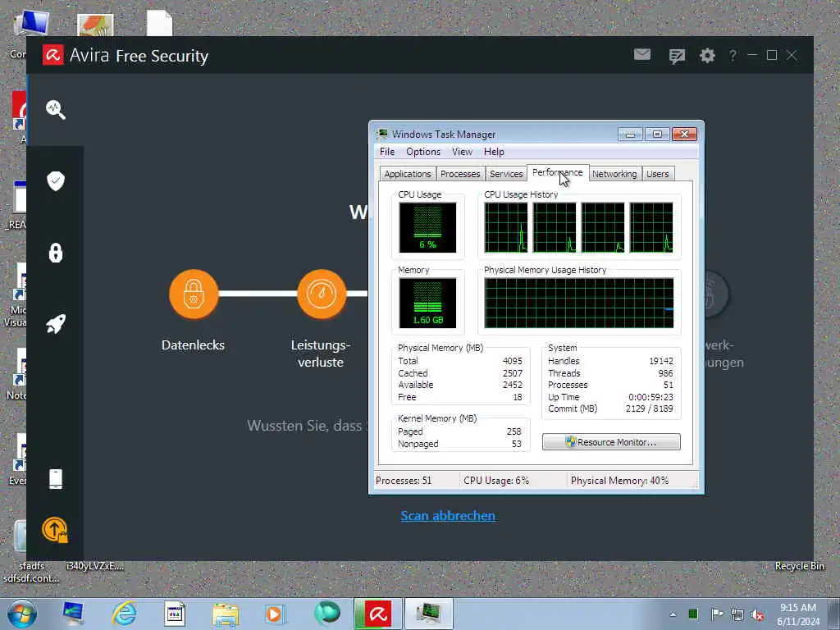The height and width of the screenshot is (630, 840).
Task: Select the Performance tab
Action: (558, 172)
